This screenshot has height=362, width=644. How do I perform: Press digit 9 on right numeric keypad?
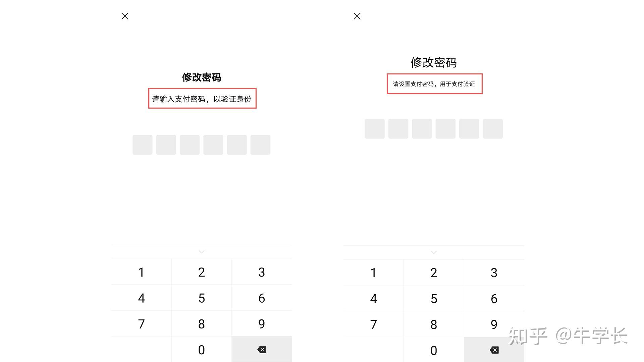(494, 323)
